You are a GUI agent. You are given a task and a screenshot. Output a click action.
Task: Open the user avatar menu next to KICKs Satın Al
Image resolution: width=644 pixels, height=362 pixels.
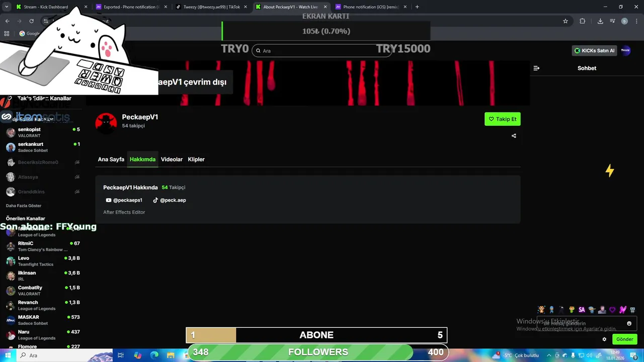[x=625, y=50]
